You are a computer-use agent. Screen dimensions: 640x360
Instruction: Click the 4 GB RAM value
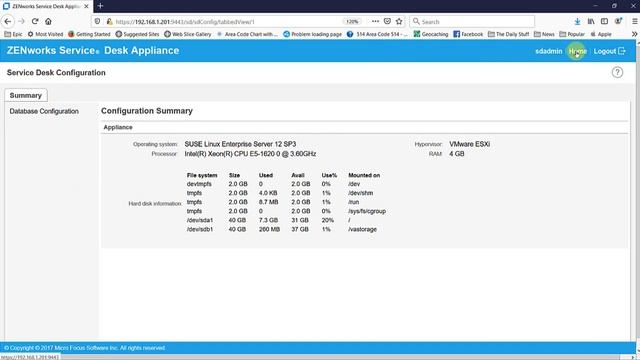pos(457,154)
